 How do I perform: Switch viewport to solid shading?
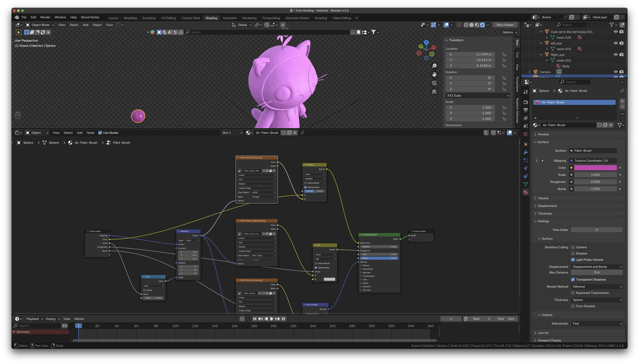click(x=471, y=25)
